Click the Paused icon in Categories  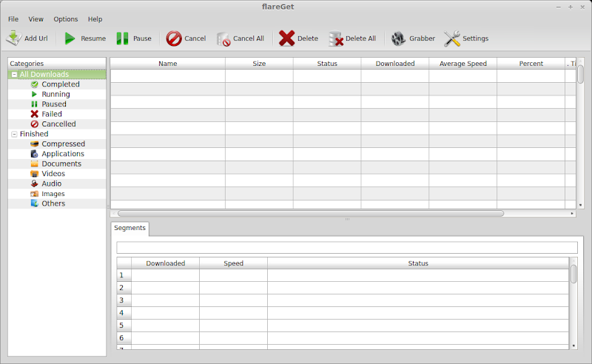pos(34,104)
